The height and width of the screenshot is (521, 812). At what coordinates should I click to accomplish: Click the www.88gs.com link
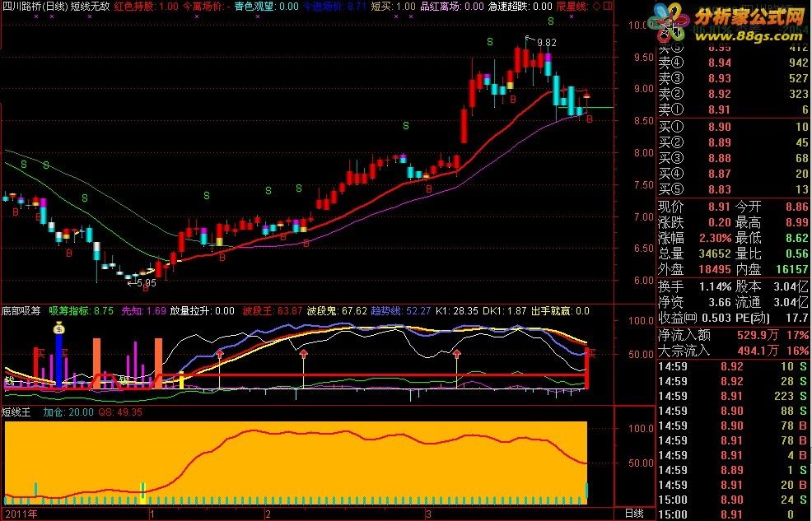pyautogui.click(x=749, y=35)
